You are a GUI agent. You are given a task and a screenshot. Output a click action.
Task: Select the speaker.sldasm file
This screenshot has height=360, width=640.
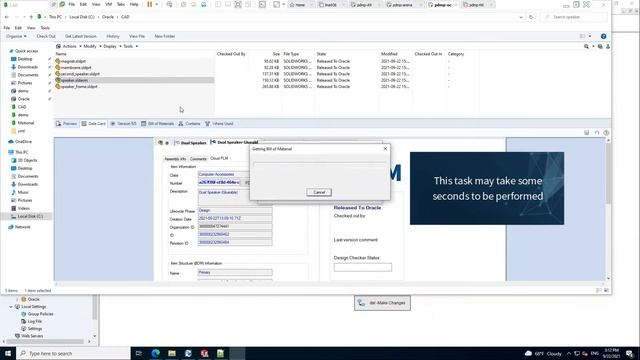pos(74,80)
